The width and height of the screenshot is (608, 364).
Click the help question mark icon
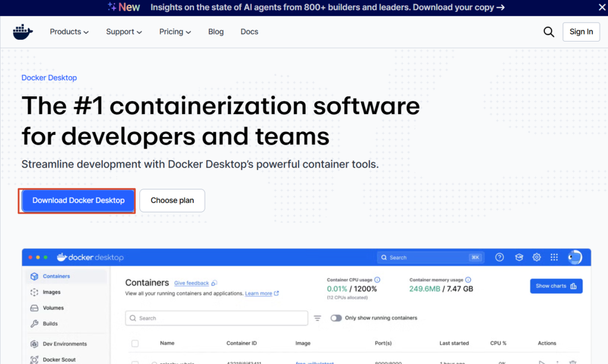[x=499, y=257]
